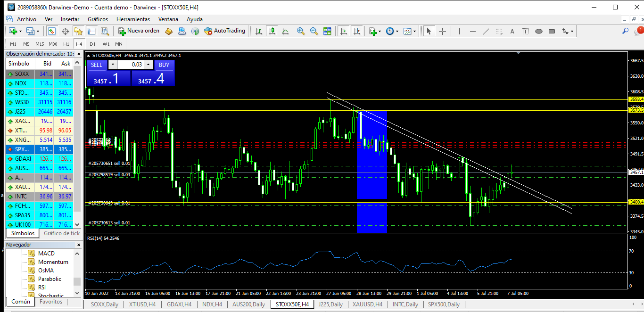
Task: Select the ellipse drawing tool
Action: [538, 31]
